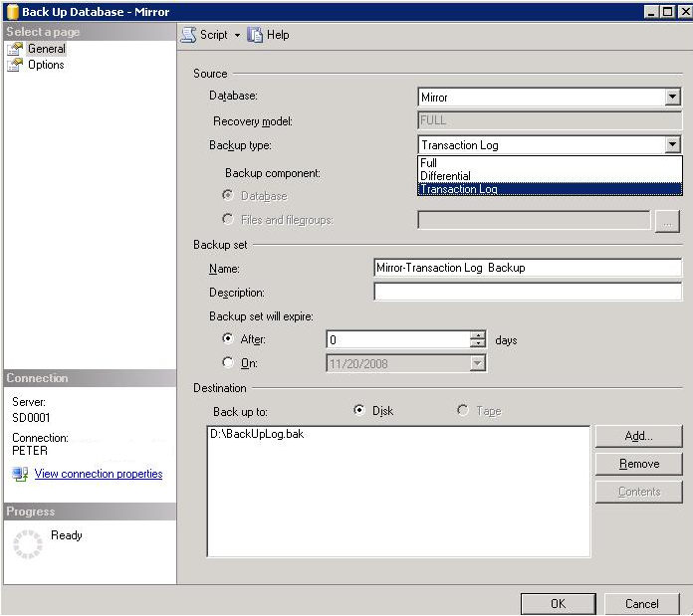693x616 pixels.
Task: Close the Back Up Database window
Action: point(684,12)
